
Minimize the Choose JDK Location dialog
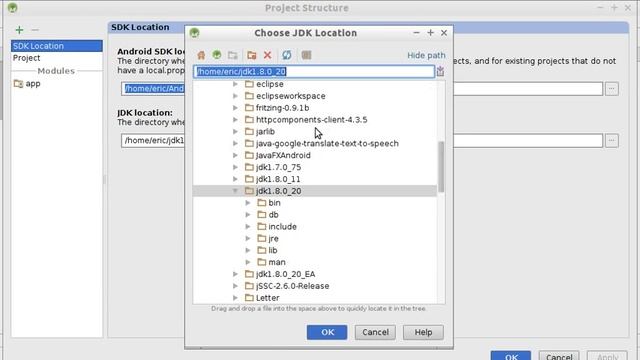pos(416,33)
